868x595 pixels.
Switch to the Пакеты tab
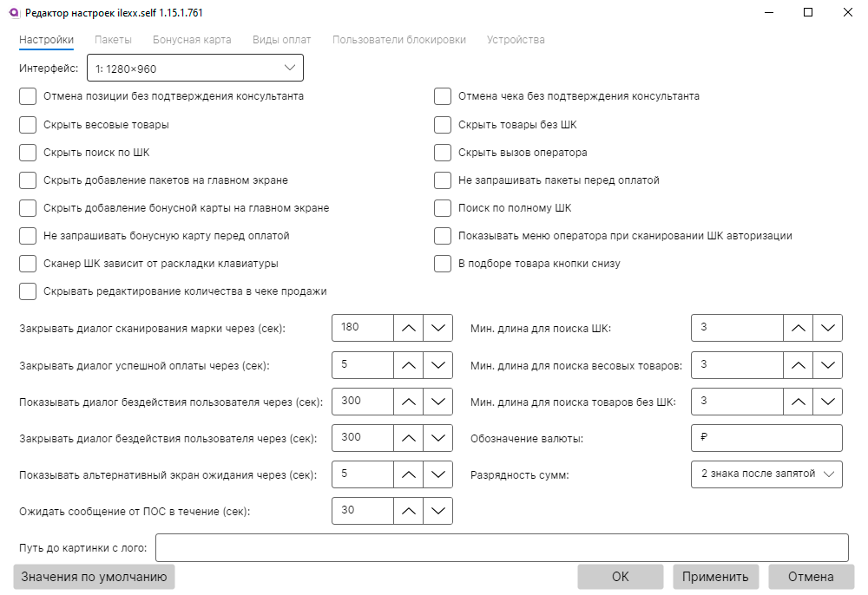(113, 40)
